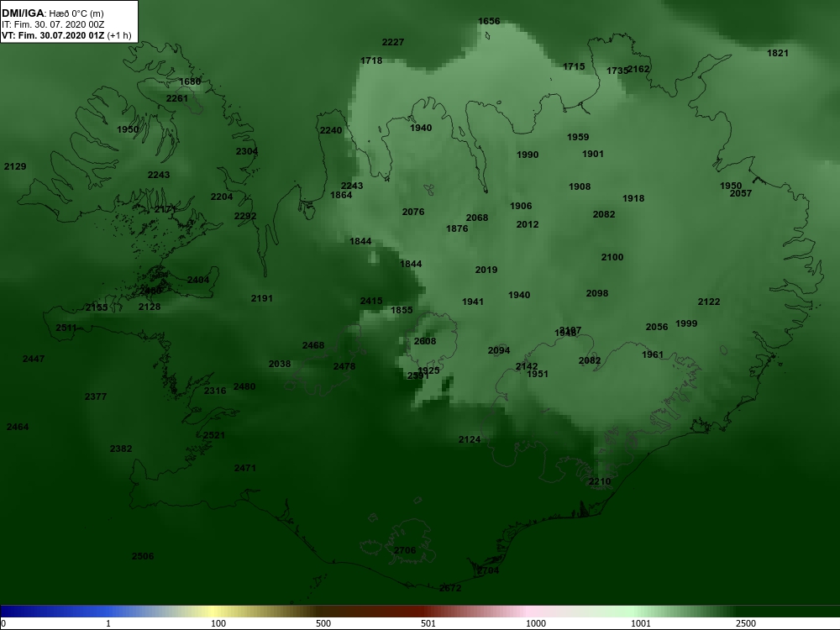Select the 2129 value on the western sea

coord(15,166)
